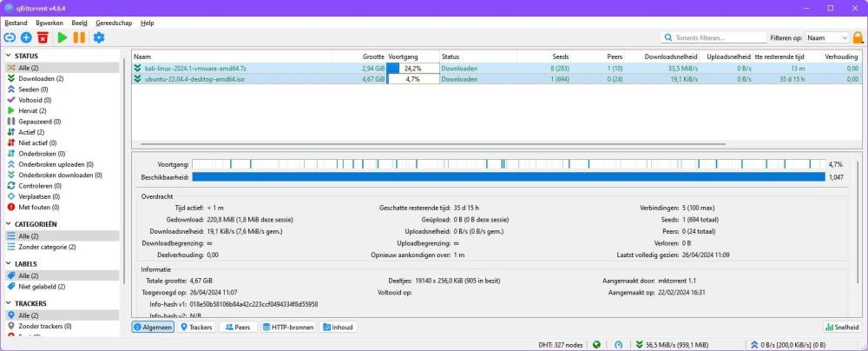Select Alle (2) under STATUS

click(62, 68)
